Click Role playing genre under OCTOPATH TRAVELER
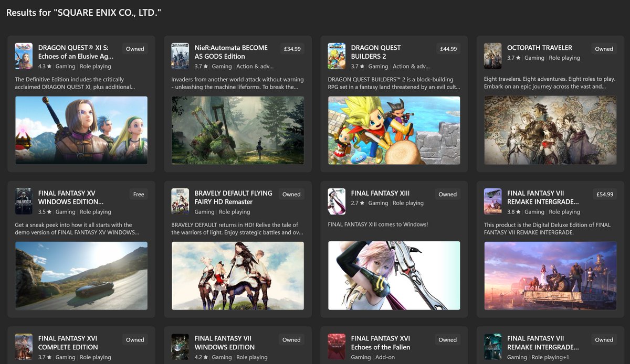This screenshot has height=364, width=630. pos(564,58)
